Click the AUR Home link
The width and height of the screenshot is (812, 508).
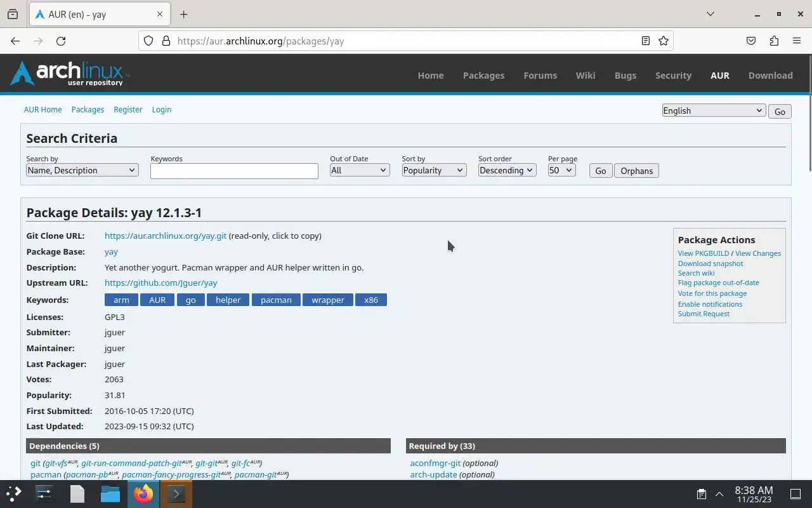(43, 109)
